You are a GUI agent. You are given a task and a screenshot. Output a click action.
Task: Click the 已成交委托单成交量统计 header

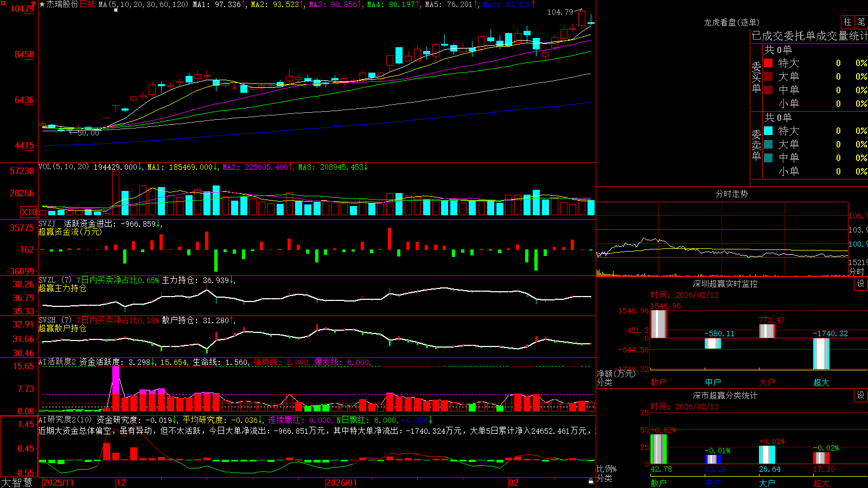[809, 36]
